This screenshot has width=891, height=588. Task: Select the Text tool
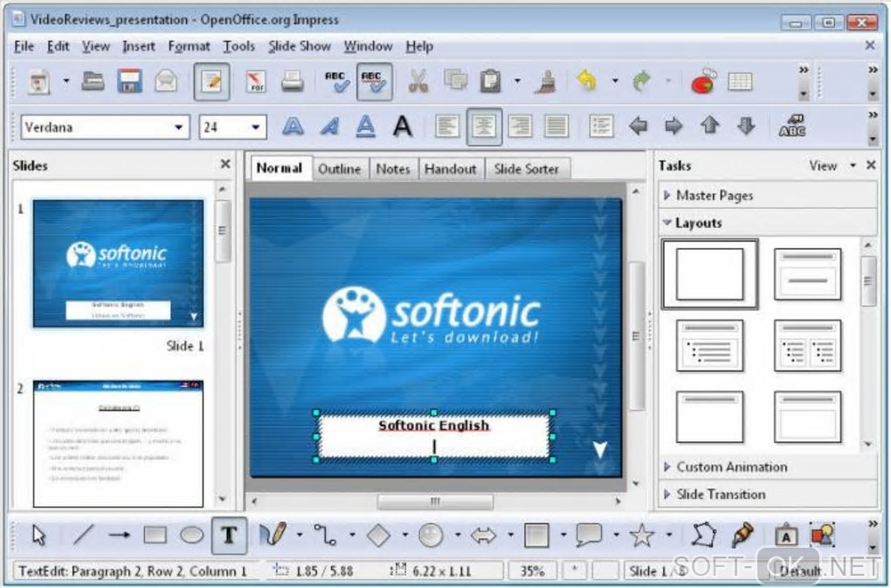click(x=229, y=536)
